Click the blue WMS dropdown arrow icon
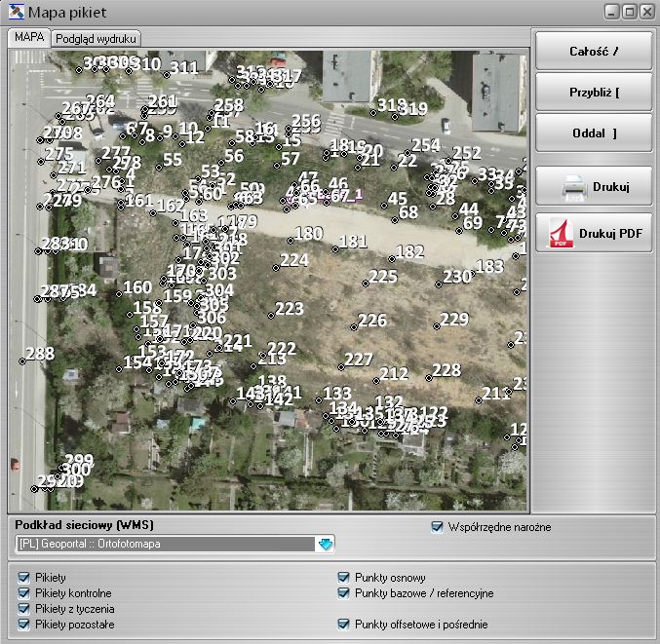This screenshot has width=660, height=644. click(326, 544)
